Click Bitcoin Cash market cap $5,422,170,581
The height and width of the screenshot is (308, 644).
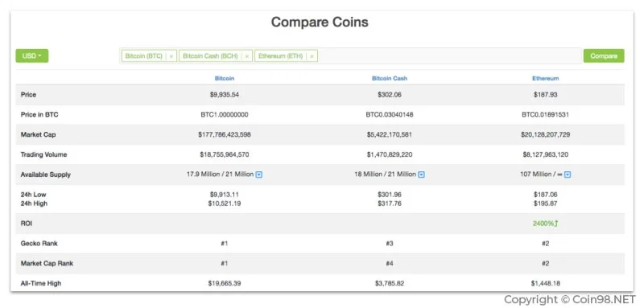point(390,134)
